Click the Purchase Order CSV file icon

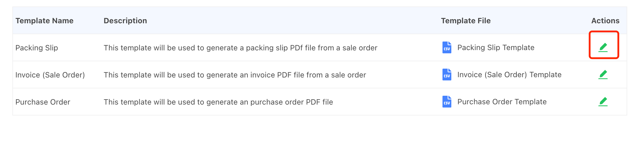[x=447, y=102]
